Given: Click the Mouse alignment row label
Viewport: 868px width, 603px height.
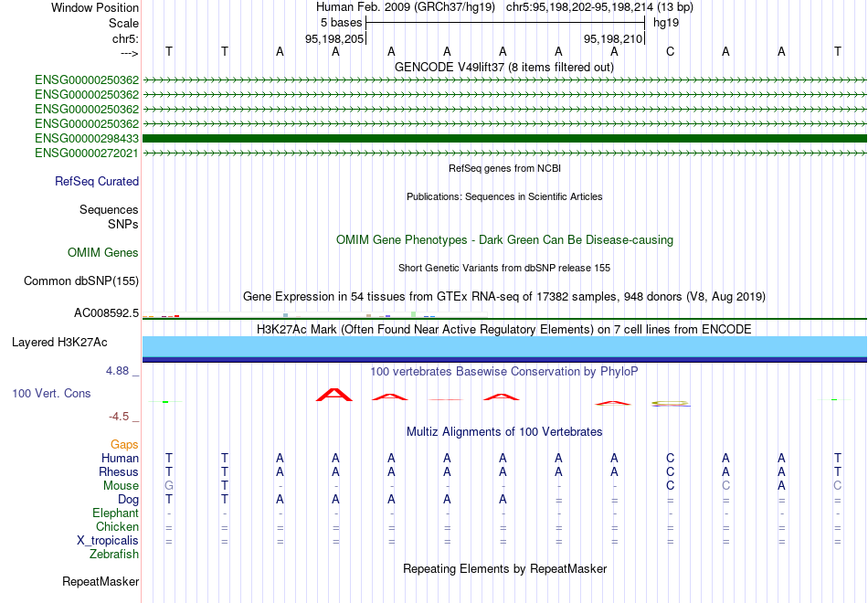Looking at the screenshot, I should pos(121,486).
